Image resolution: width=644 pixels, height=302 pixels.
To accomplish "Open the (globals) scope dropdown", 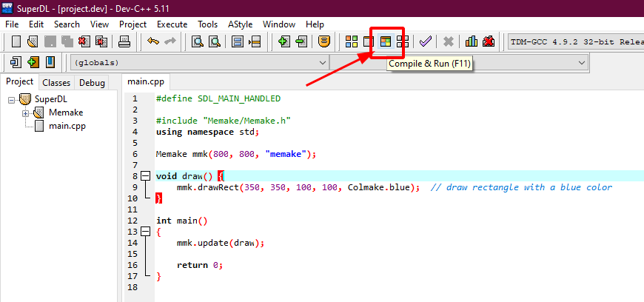I will point(199,63).
